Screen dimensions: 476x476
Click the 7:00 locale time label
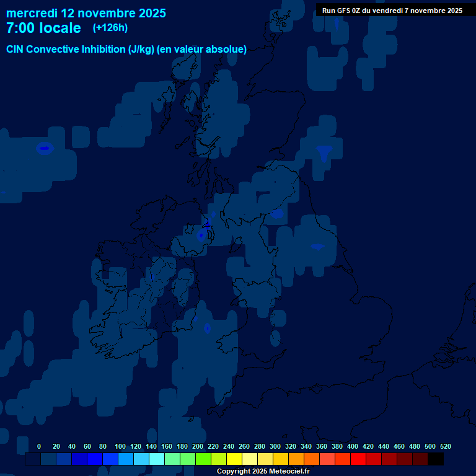coord(43,29)
